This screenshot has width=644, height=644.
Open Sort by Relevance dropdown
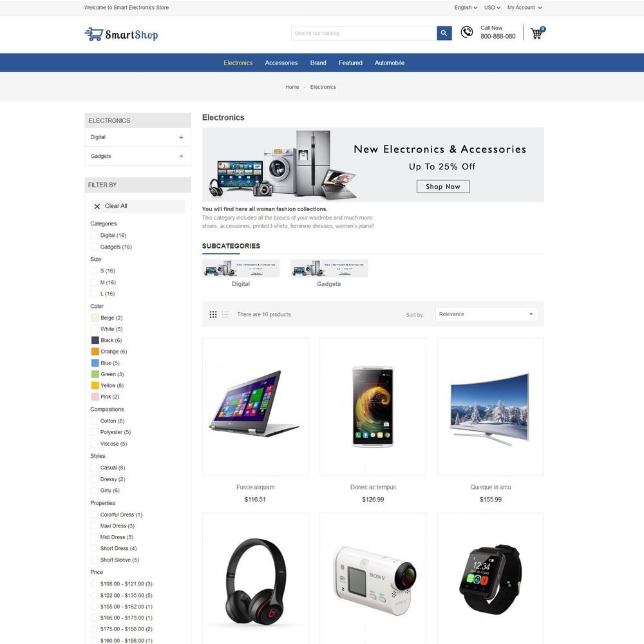pos(486,314)
